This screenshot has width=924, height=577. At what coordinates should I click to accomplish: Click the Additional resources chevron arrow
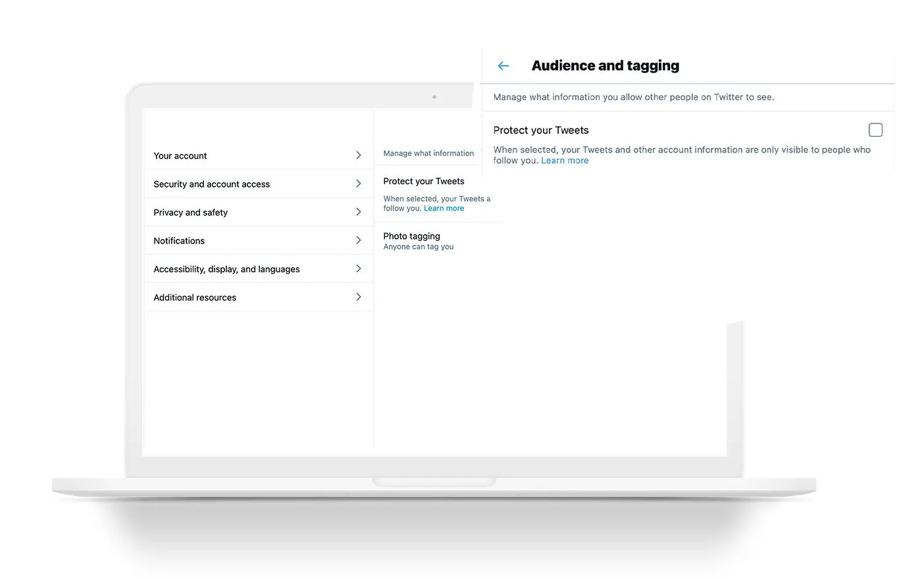[359, 297]
